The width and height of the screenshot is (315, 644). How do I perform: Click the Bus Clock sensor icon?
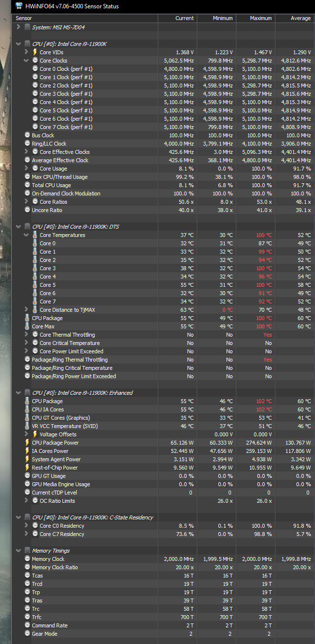tap(27, 135)
